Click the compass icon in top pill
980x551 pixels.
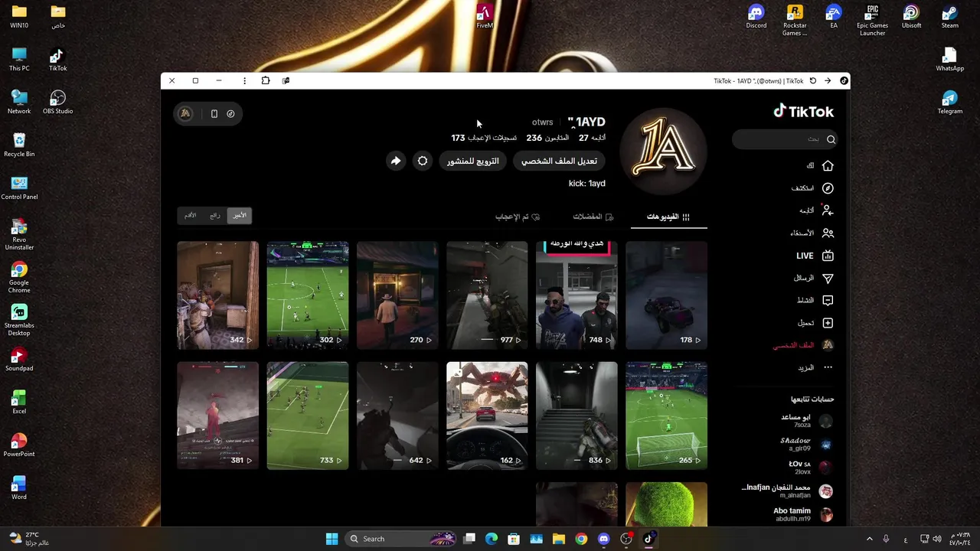(230, 113)
